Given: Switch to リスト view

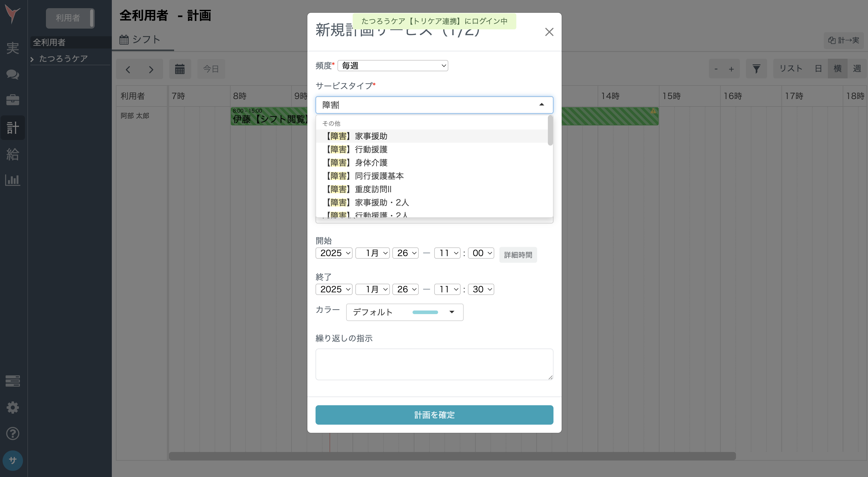Looking at the screenshot, I should coord(791,68).
